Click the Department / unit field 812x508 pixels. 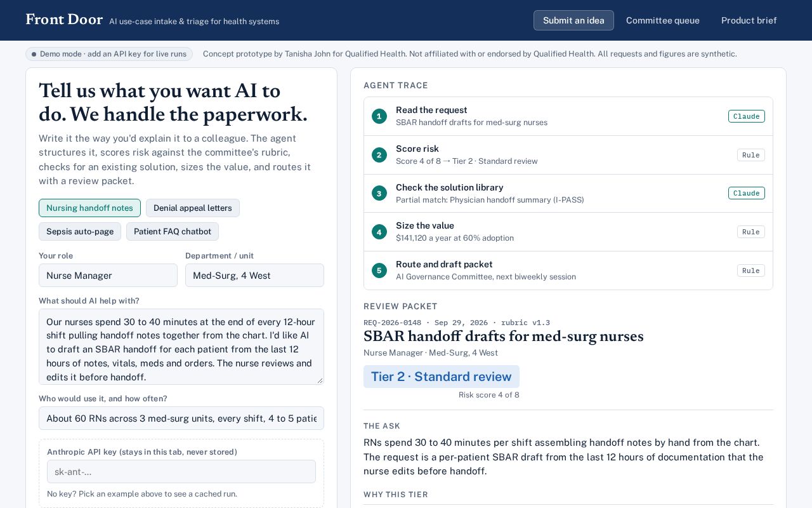pos(254,276)
